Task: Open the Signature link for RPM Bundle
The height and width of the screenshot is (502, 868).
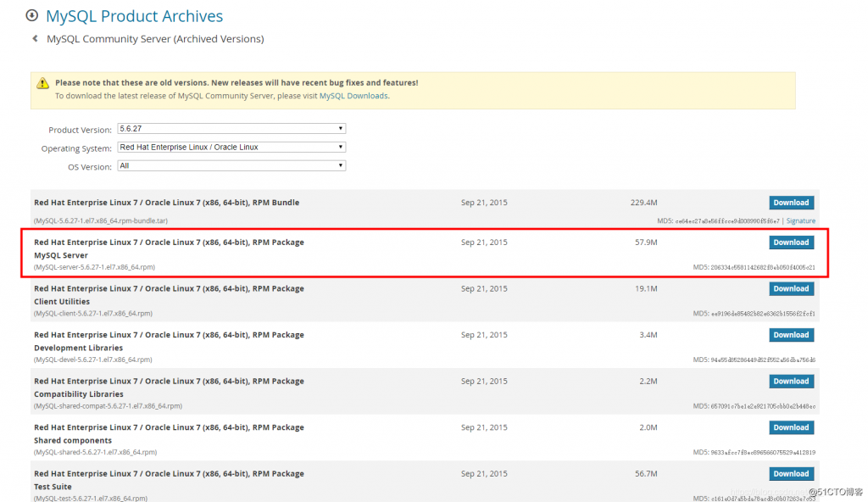Action: (x=800, y=220)
